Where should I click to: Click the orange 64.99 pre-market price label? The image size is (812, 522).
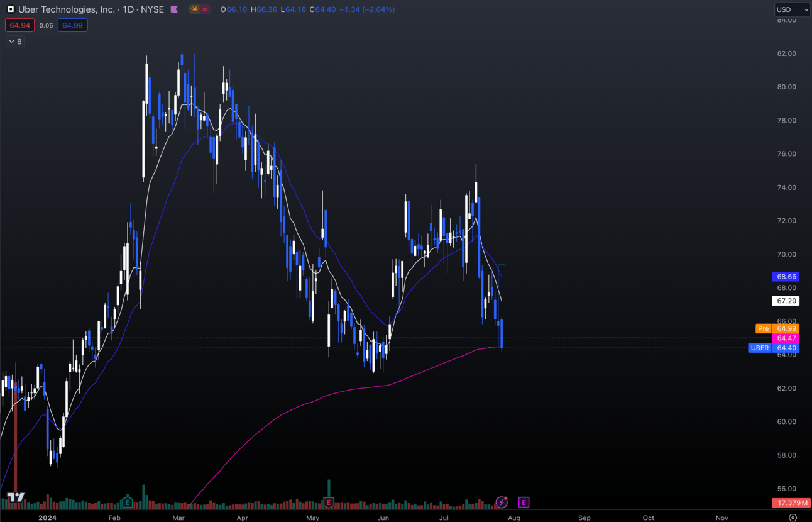(786, 328)
